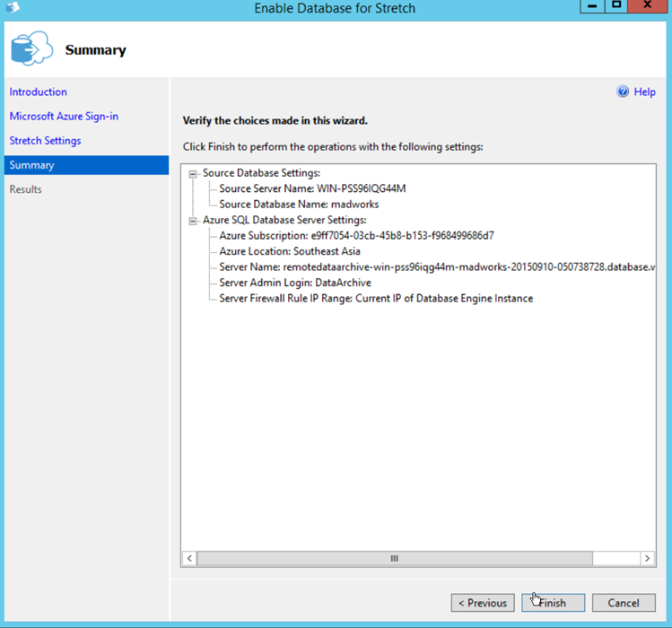
Task: Maximize the Enable Database for Stretch window
Action: click(x=616, y=6)
